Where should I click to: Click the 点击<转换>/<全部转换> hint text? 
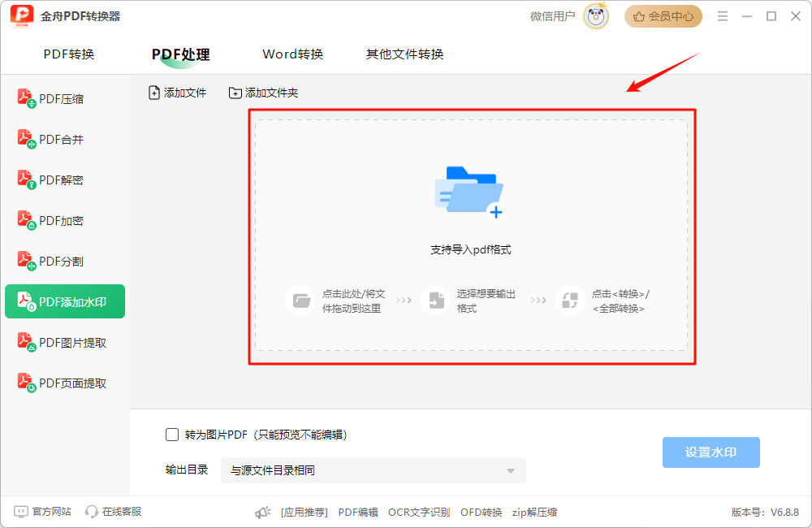click(x=620, y=301)
